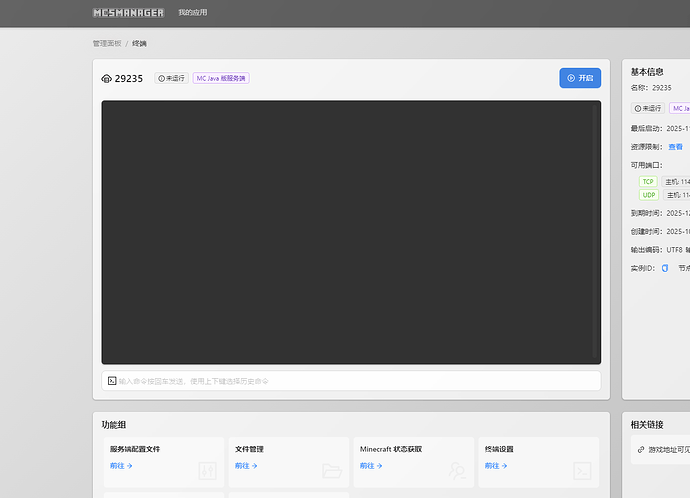
Task: Open the 我的应用 menu item
Action: click(x=193, y=13)
